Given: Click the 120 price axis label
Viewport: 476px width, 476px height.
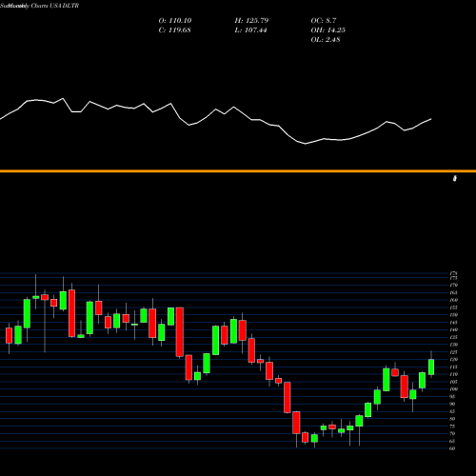Looking at the screenshot, I should point(454,359).
